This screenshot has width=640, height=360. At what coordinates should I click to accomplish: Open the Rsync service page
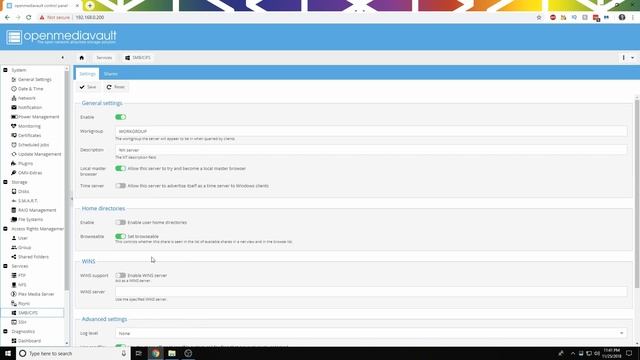[x=24, y=304]
